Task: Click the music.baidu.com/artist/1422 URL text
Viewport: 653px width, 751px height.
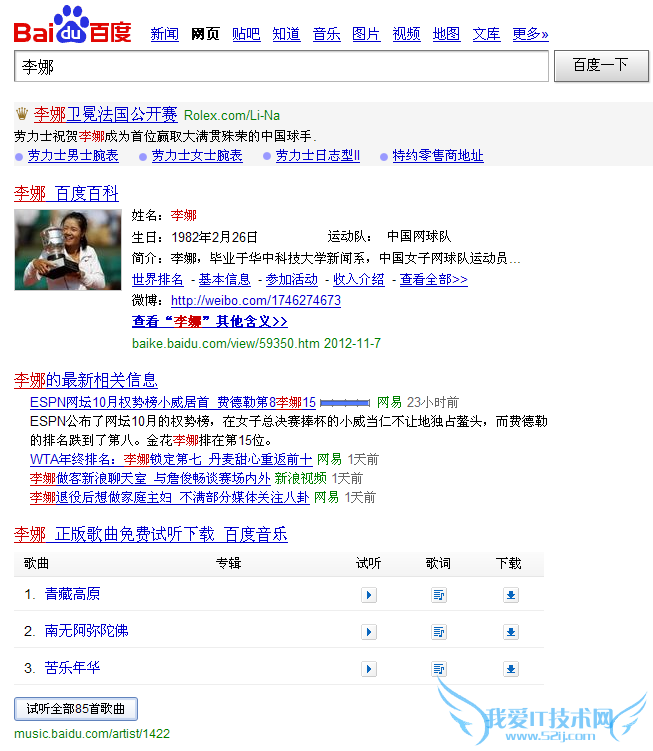Action: (x=92, y=734)
